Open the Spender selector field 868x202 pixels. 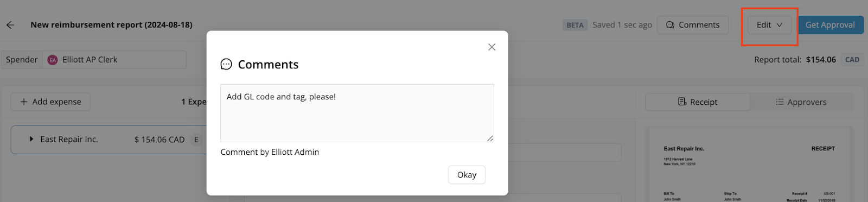[x=93, y=60]
